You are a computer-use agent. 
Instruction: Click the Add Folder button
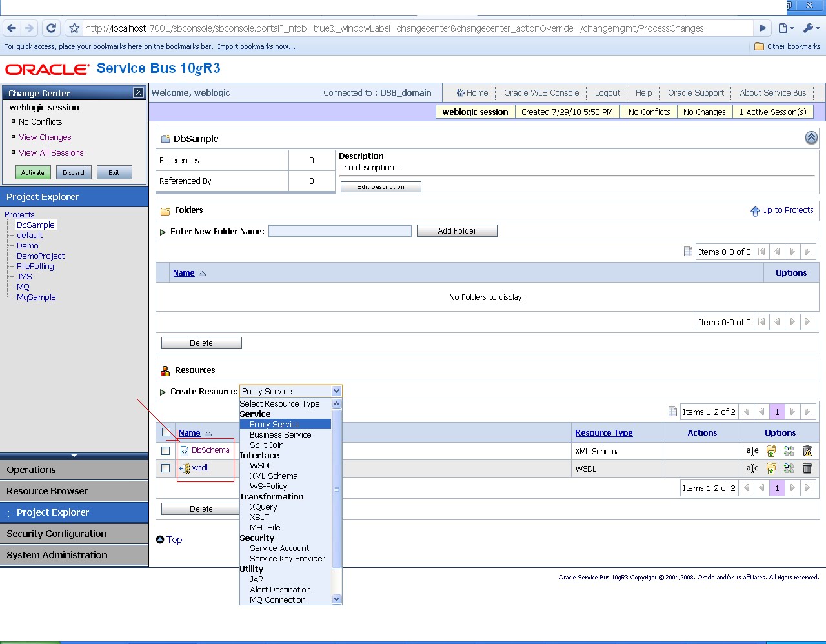[x=457, y=231]
